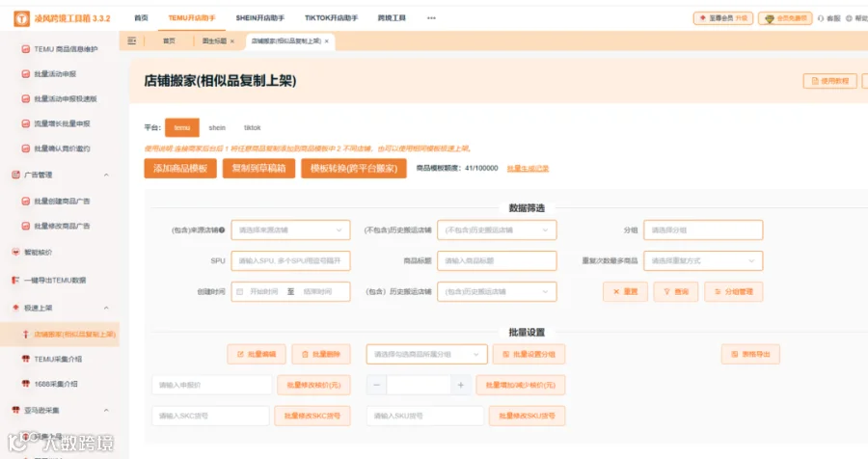Click the icon beside TEMU采集介绍
The height and width of the screenshot is (459, 868).
25,359
